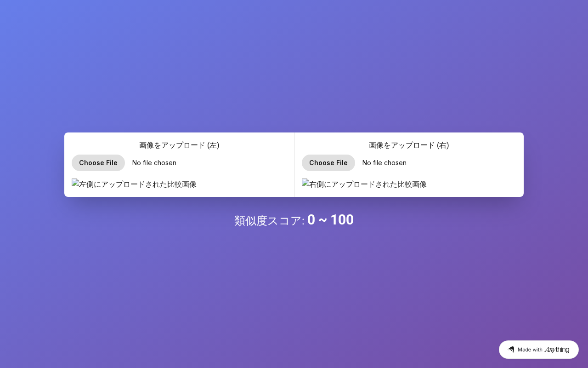This screenshot has width=588, height=368.
Task: Click the left "No file chosen" text
Action: tap(154, 163)
